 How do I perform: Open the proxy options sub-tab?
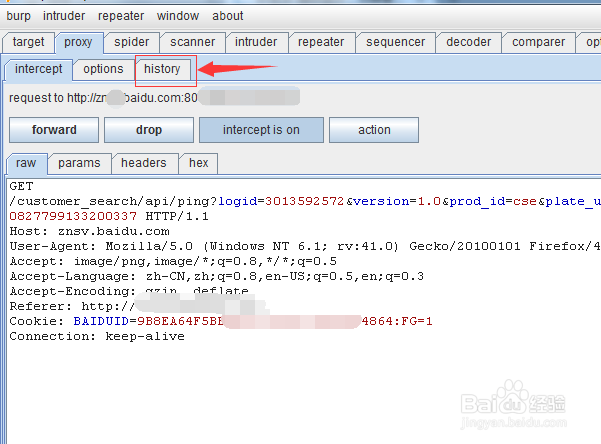click(103, 69)
